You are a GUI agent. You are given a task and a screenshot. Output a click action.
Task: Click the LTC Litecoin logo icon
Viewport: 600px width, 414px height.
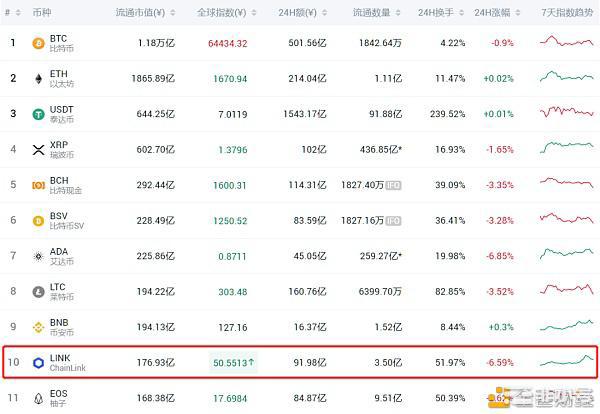tap(38, 292)
